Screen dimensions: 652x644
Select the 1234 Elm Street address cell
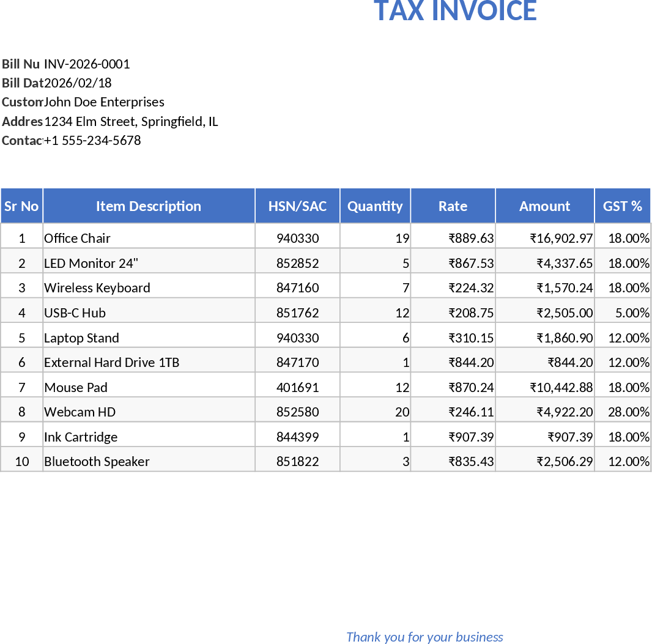click(131, 122)
